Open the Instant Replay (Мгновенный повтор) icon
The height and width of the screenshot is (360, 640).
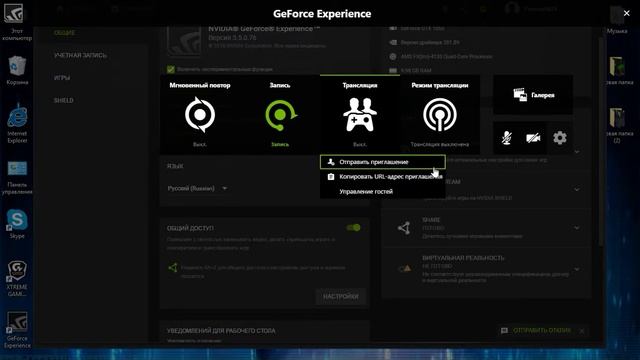coord(200,115)
